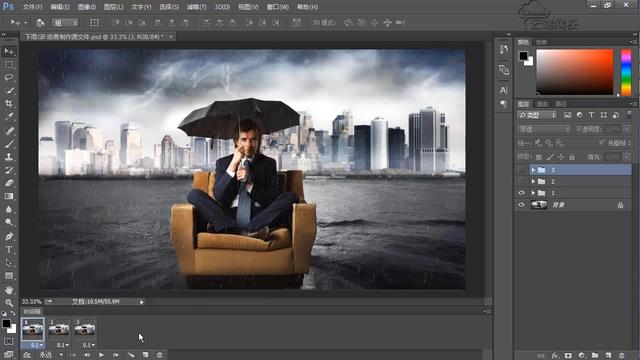Open the layer filter type dropdown
Viewport: 640px width, 360px height.
tap(538, 115)
